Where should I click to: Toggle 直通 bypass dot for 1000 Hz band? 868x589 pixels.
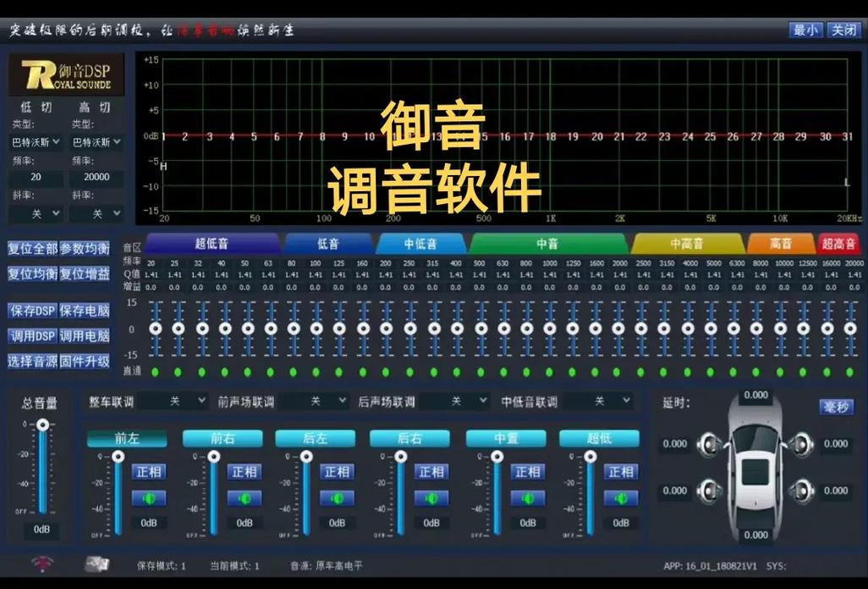point(549,372)
